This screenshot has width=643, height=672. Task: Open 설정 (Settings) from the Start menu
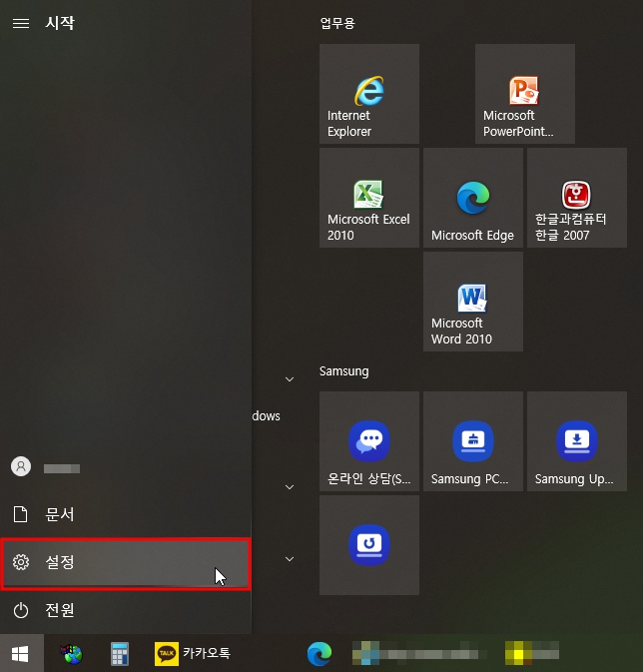point(125,562)
